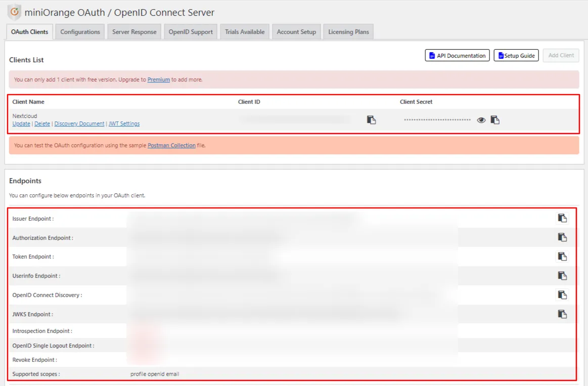Click the Clients List heading

(26, 60)
